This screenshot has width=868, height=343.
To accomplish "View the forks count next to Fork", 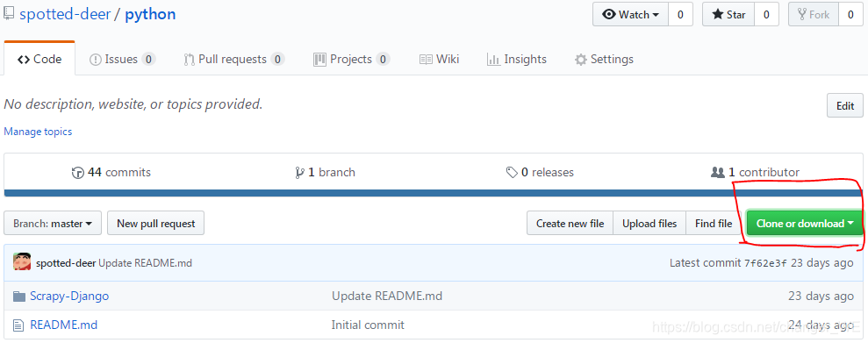I will [x=850, y=14].
